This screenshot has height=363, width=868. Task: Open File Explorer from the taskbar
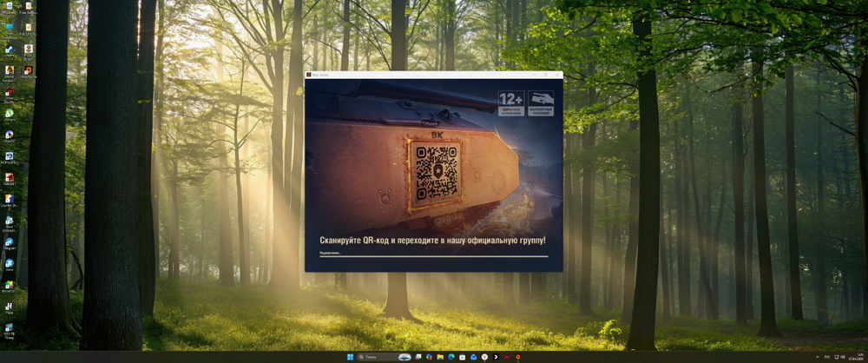(440, 357)
